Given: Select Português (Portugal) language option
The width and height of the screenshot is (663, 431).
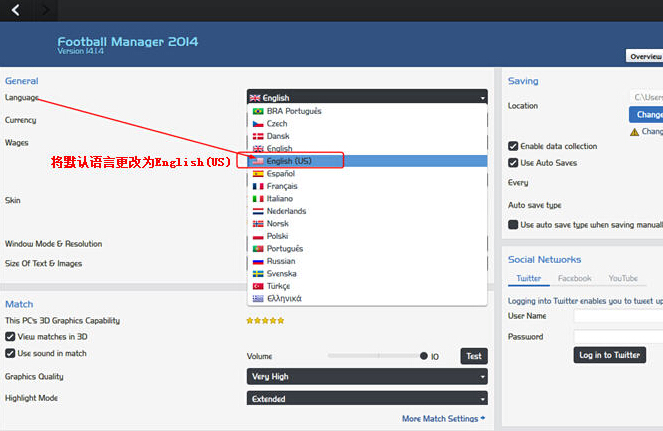Looking at the screenshot, I should click(367, 249).
